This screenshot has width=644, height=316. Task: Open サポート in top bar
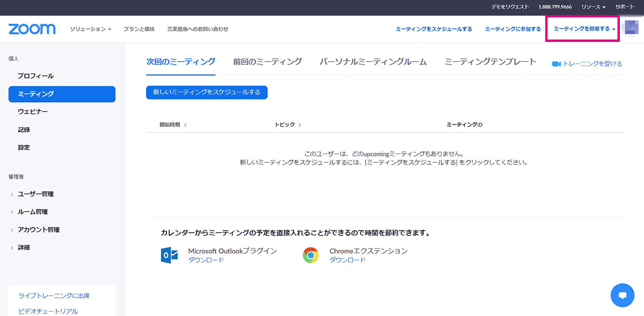point(625,7)
